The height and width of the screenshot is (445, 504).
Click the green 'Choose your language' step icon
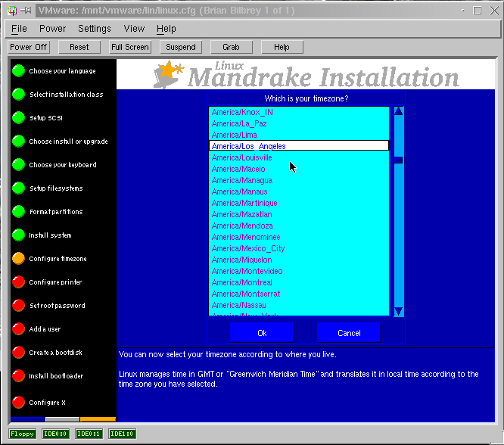click(18, 71)
